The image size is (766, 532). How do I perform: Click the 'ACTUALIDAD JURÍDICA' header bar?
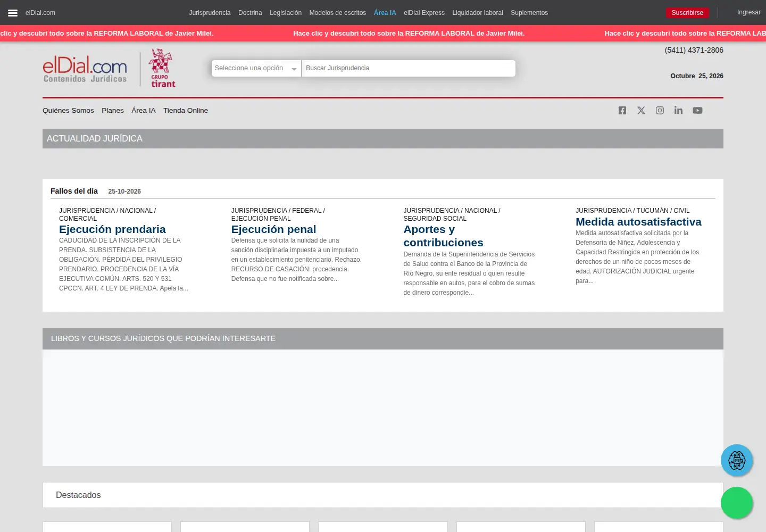pos(383,139)
